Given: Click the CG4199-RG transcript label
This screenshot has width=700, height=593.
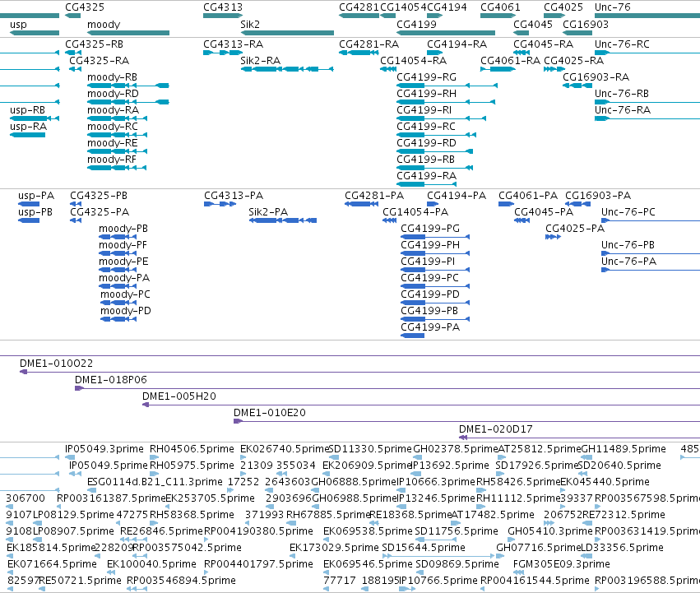Looking at the screenshot, I should pyautogui.click(x=426, y=77).
